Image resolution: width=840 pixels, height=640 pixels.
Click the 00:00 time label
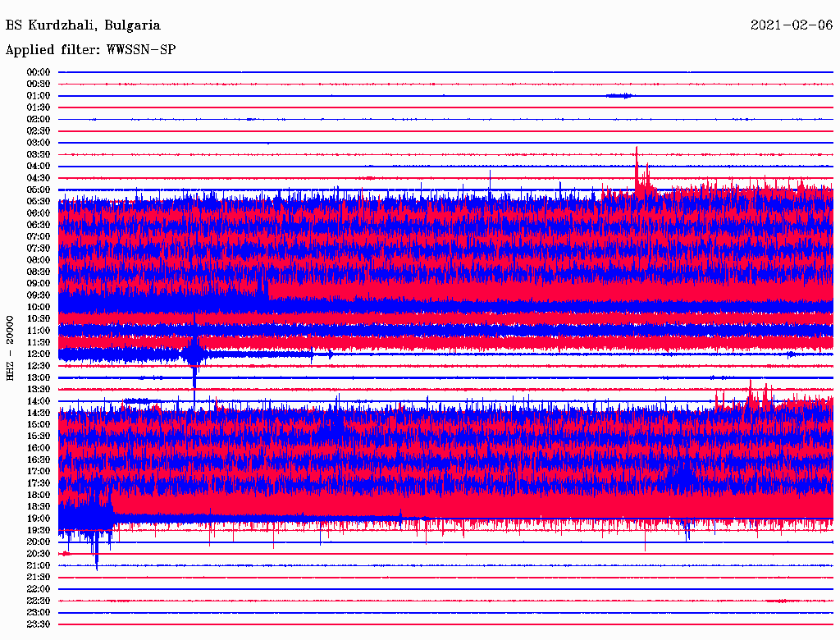tap(39, 72)
